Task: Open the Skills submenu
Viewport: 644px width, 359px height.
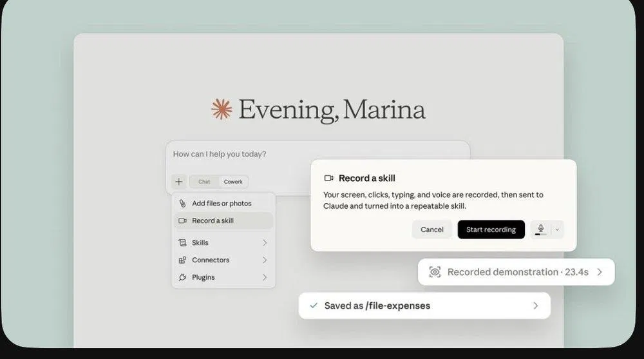Action: pos(223,242)
